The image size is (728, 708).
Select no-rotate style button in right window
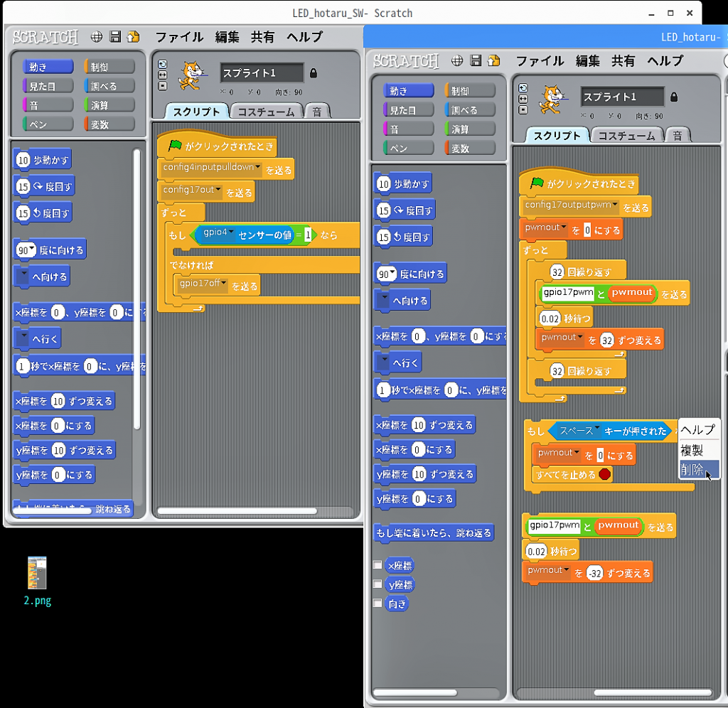523,110
